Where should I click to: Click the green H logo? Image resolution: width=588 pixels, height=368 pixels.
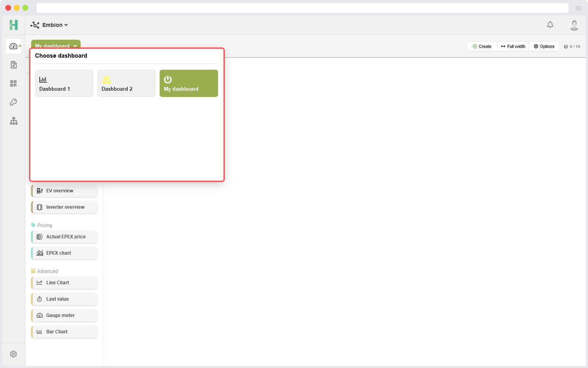(14, 25)
